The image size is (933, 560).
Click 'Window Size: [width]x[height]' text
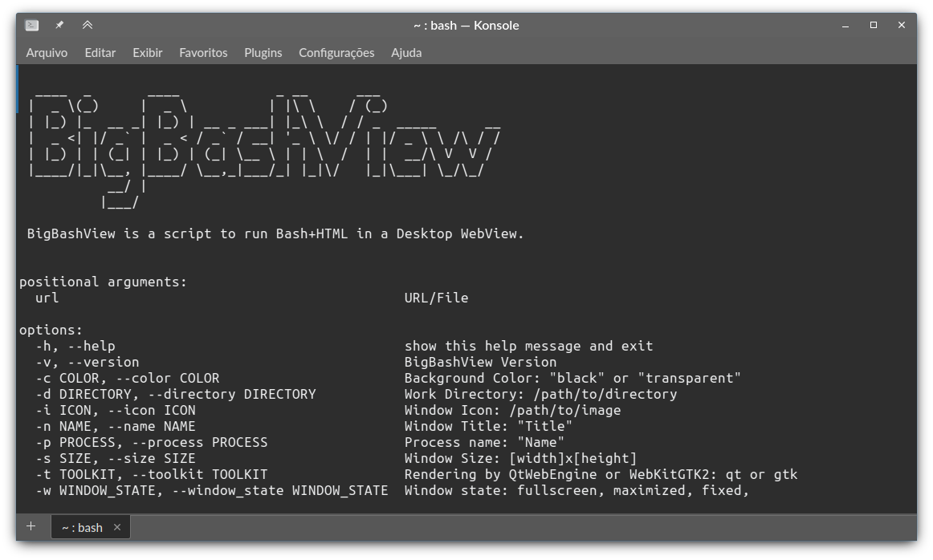click(x=520, y=458)
